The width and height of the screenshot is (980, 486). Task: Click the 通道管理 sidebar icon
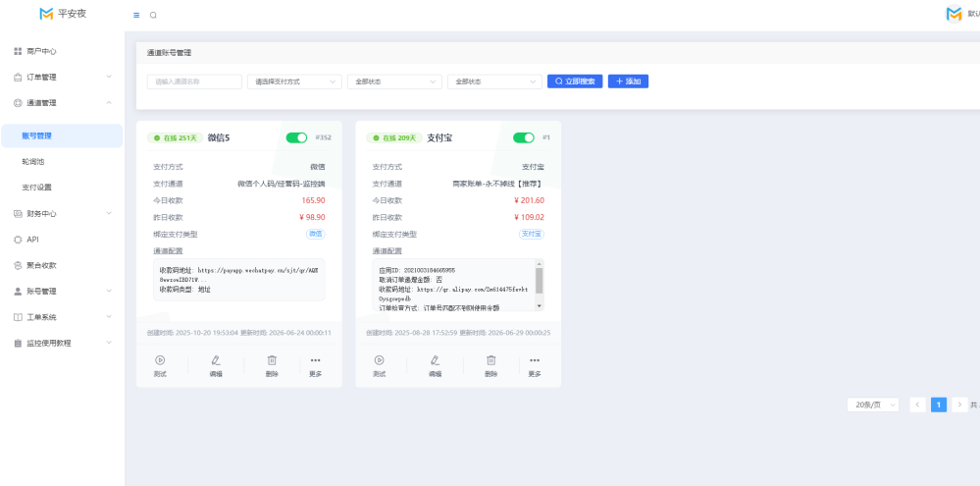[x=18, y=103]
